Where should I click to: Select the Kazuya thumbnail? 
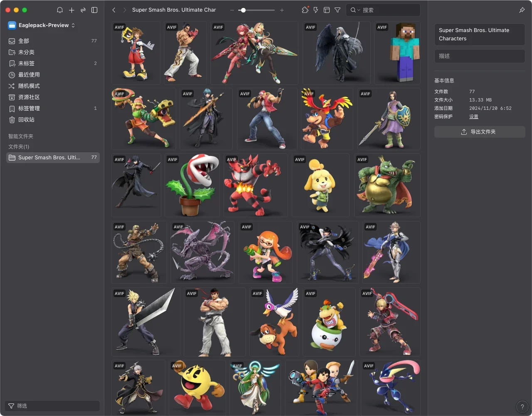pyautogui.click(x=185, y=53)
